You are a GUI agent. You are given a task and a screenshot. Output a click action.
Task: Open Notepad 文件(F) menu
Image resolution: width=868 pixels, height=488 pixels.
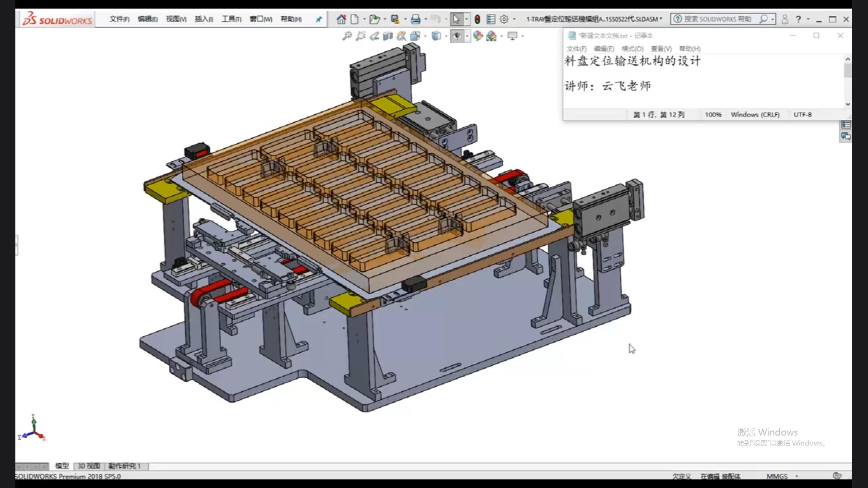[576, 49]
